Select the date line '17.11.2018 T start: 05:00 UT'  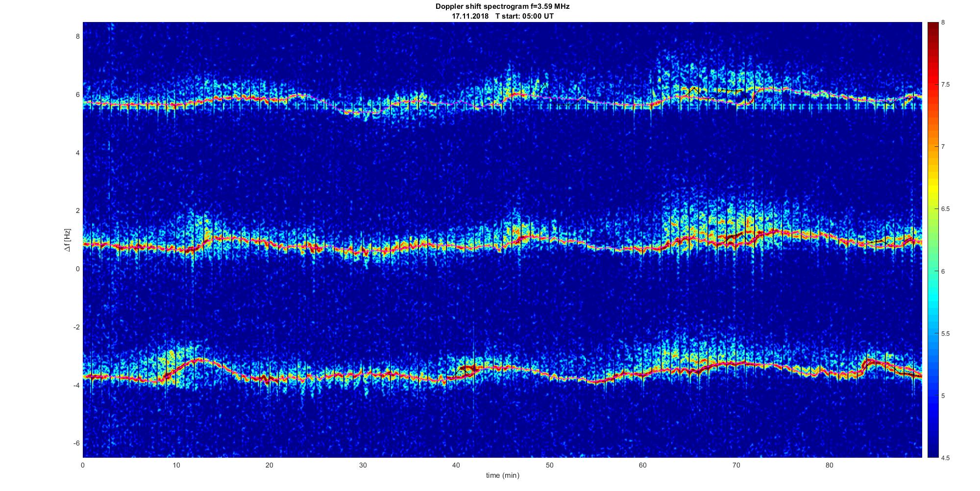503,16
